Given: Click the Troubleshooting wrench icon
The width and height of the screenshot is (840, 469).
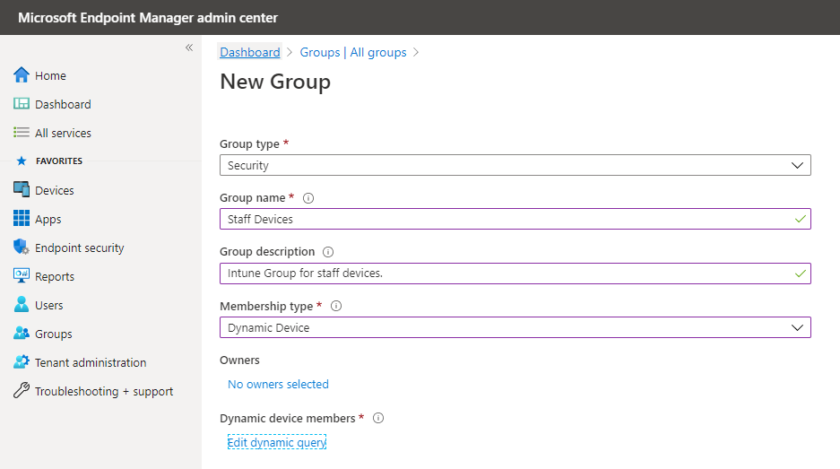Looking at the screenshot, I should pos(21,390).
